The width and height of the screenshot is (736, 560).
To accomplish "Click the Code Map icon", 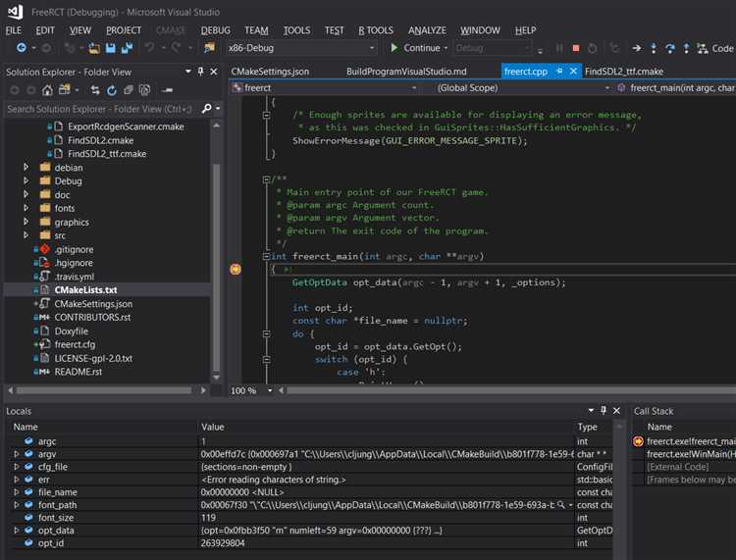I will point(703,48).
